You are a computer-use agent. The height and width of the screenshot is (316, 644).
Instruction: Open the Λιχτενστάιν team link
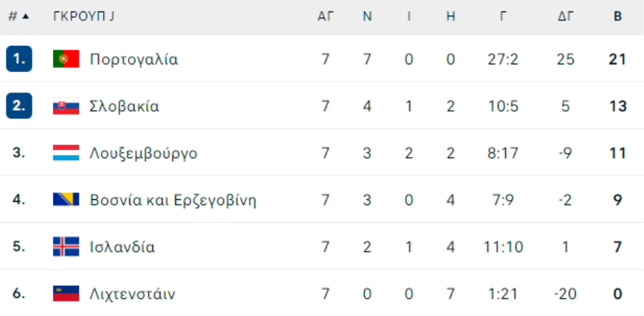132,295
